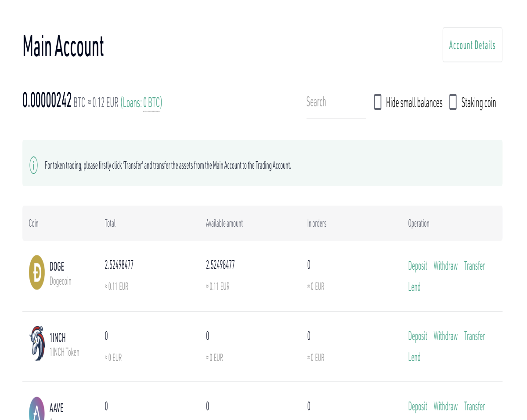Screen dimensions: 527x420
Task: Deposit AAVE
Action: 417,406
